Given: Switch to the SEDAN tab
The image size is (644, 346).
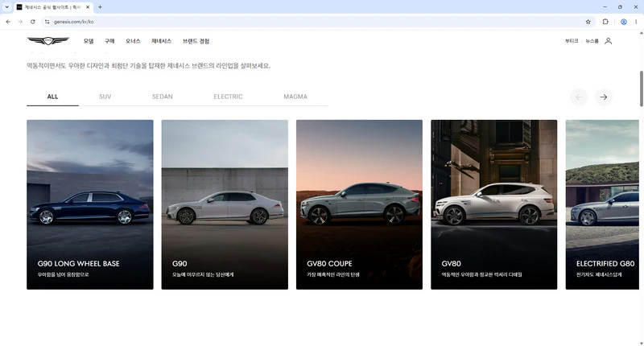Looking at the screenshot, I should point(163,97).
